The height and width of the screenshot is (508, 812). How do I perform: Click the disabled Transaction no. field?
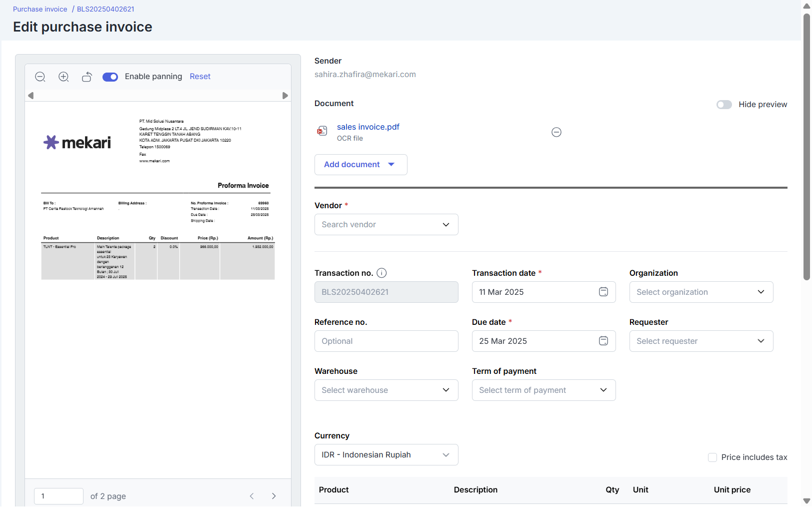coord(386,292)
